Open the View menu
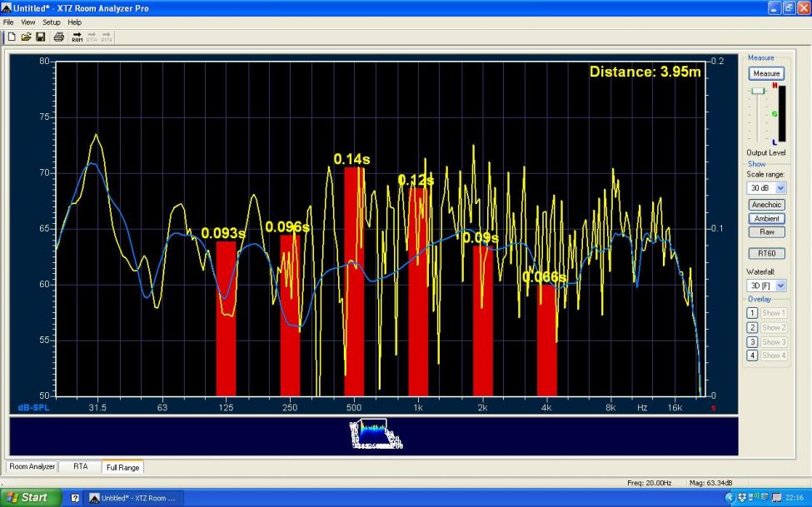This screenshot has width=812, height=507. (x=28, y=22)
